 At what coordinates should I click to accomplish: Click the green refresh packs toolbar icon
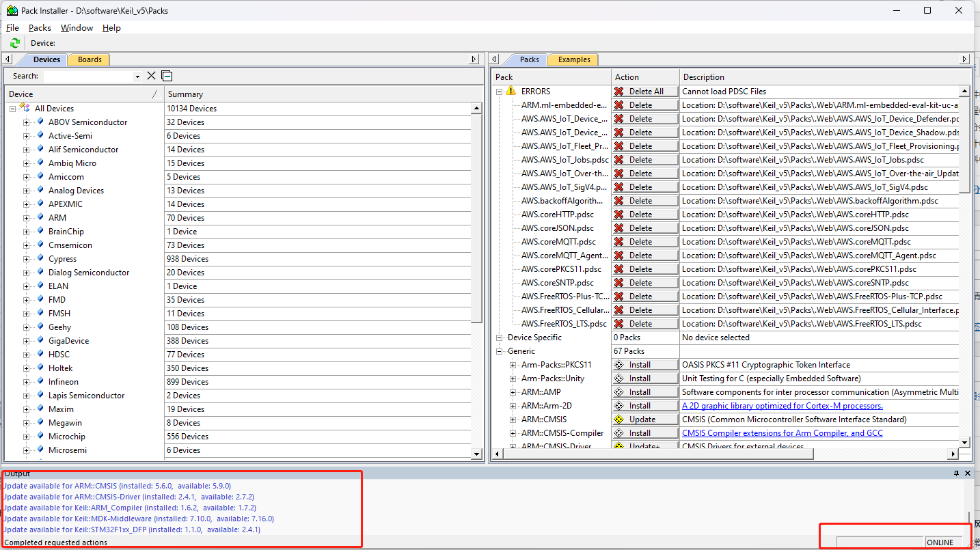(x=15, y=43)
